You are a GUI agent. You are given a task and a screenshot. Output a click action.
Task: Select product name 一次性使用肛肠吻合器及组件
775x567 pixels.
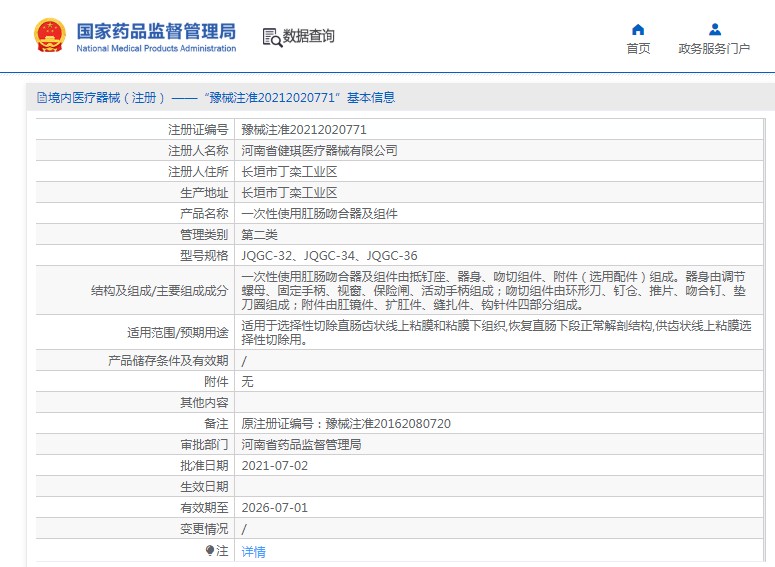tap(319, 214)
